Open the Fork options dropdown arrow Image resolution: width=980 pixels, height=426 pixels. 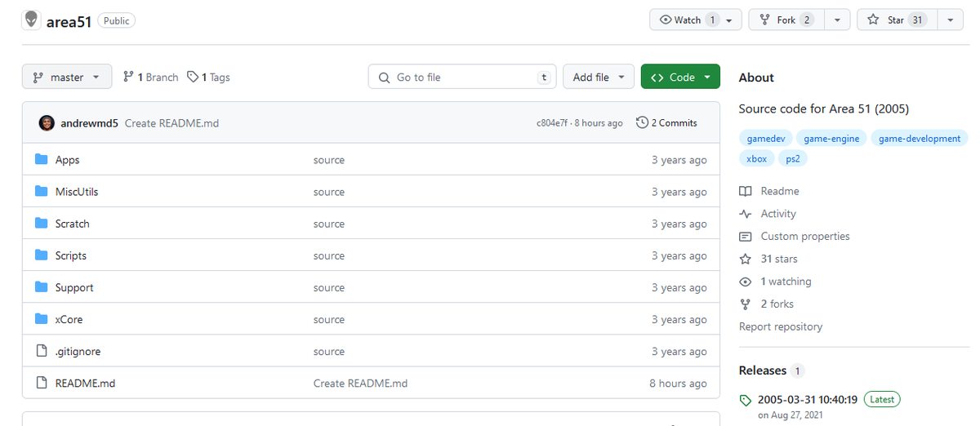coord(837,20)
